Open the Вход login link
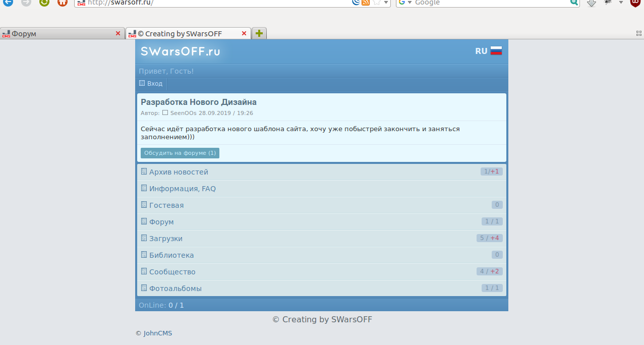 [154, 84]
